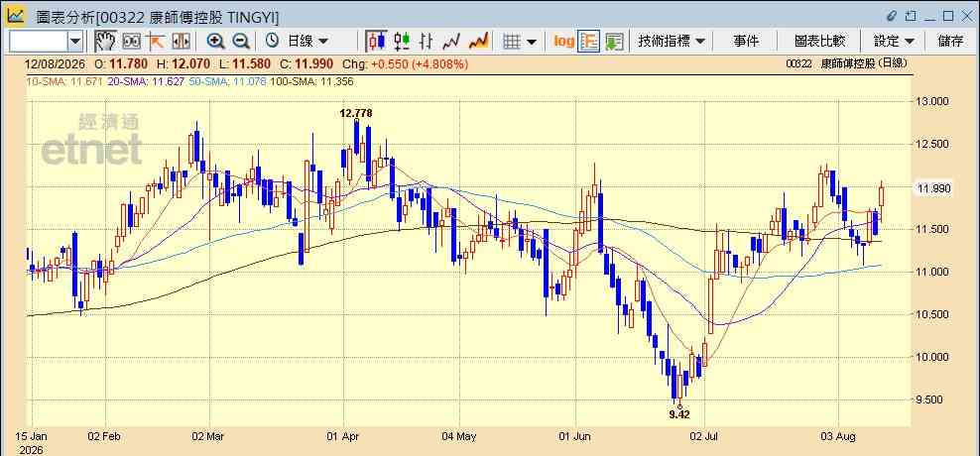
Task: Click the paperclip link icon in title bar
Action: point(893,16)
